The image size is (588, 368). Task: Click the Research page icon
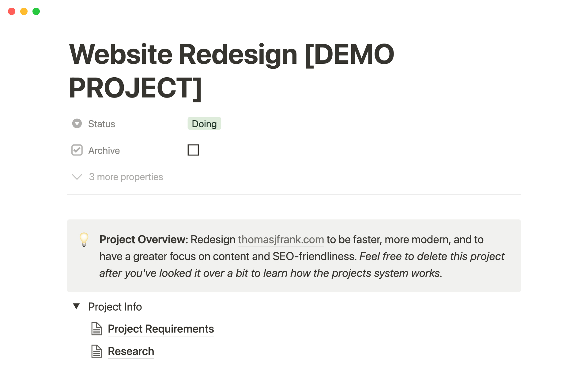tap(96, 351)
